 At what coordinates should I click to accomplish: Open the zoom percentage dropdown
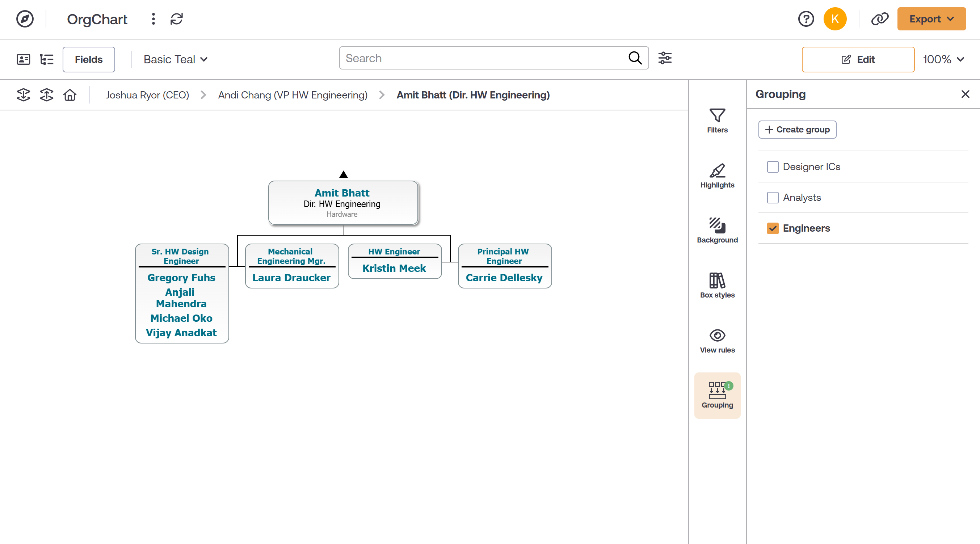(944, 59)
